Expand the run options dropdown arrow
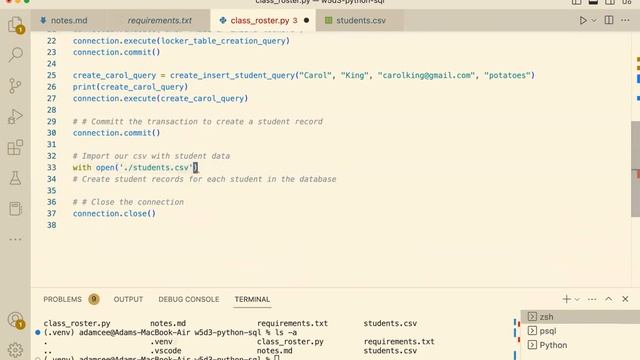The height and width of the screenshot is (360, 640). point(594,20)
